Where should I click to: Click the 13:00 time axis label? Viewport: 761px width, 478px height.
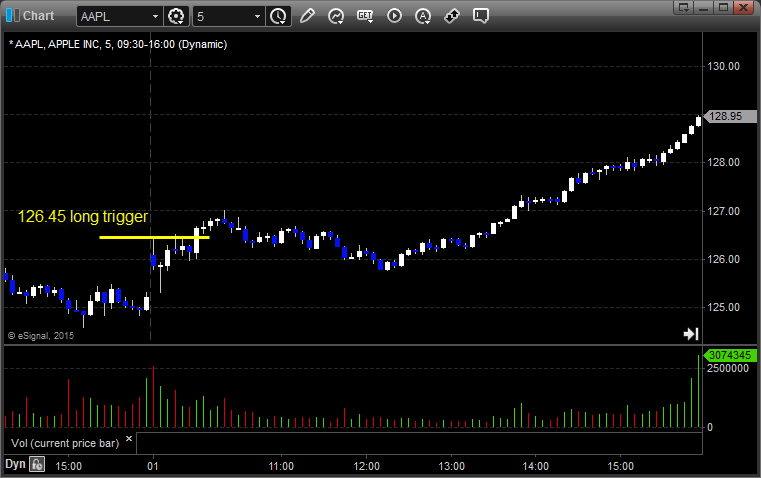[451, 466]
